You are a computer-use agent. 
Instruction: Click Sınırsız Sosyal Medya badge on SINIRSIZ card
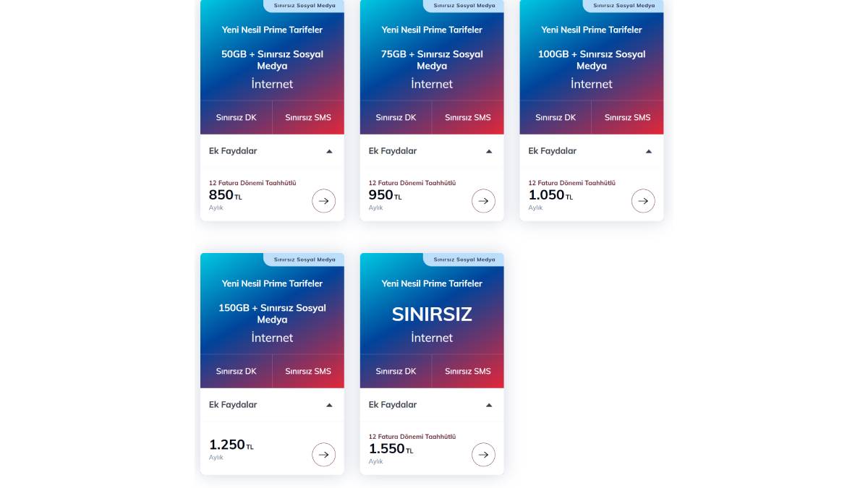[464, 260]
